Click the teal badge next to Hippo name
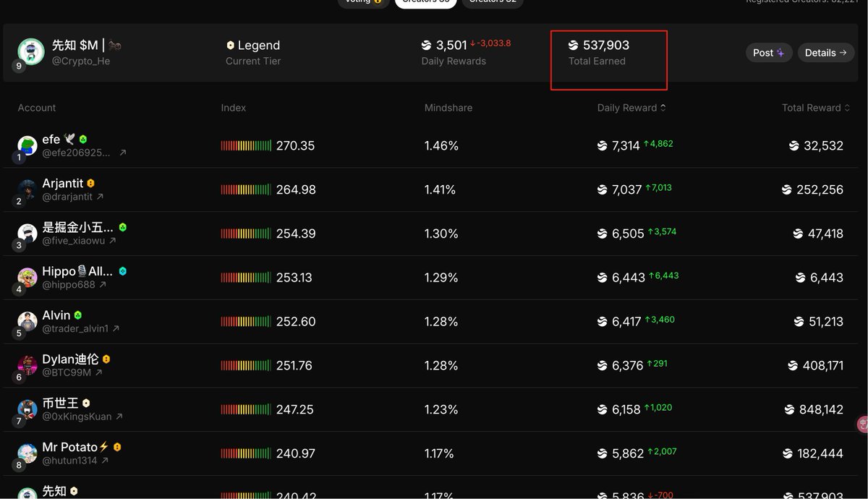The width and height of the screenshot is (868, 499). [122, 271]
